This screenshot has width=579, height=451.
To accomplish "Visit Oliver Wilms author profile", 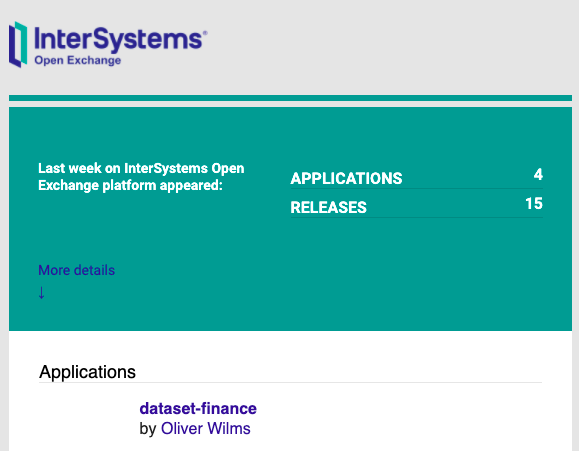I will [x=206, y=428].
